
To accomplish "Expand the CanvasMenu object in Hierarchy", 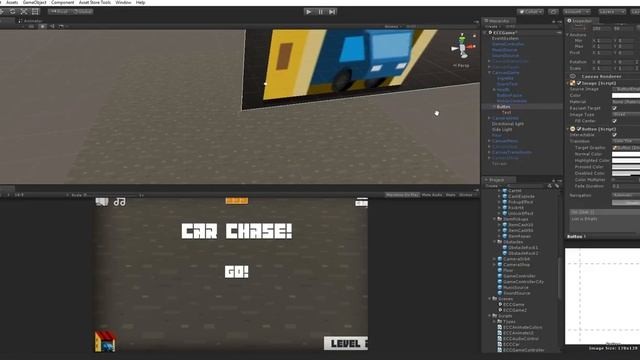I will tap(490, 141).
